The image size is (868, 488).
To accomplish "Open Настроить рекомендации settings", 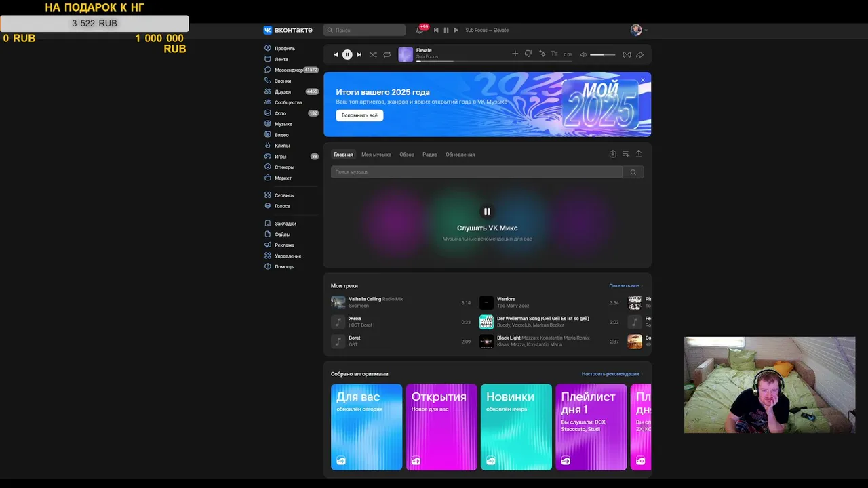I will coord(612,374).
